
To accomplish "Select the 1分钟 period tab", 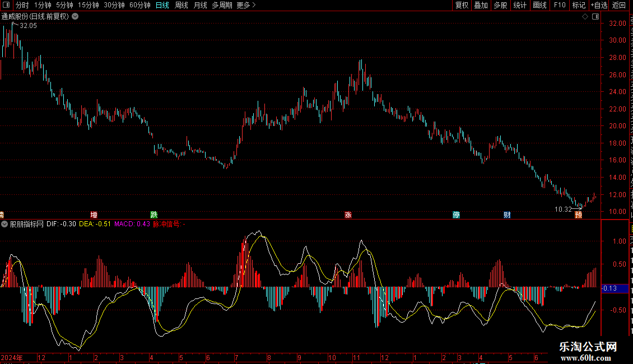I will click(43, 5).
